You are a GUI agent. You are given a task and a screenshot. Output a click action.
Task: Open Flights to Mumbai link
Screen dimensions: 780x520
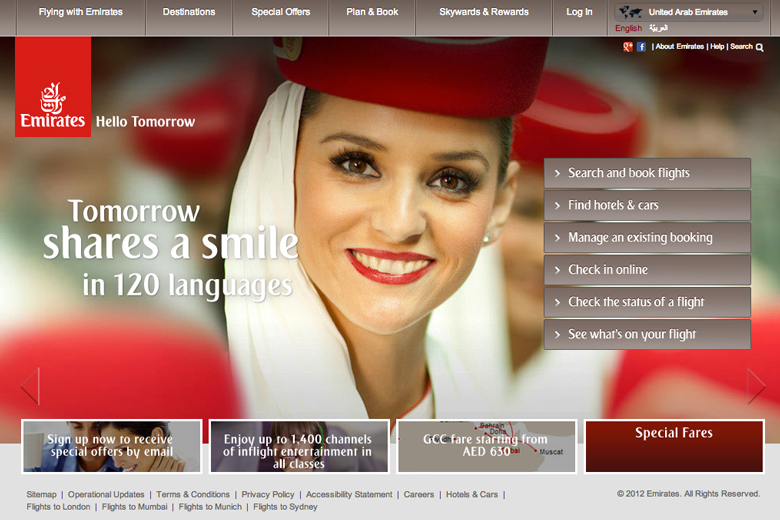[x=134, y=507]
